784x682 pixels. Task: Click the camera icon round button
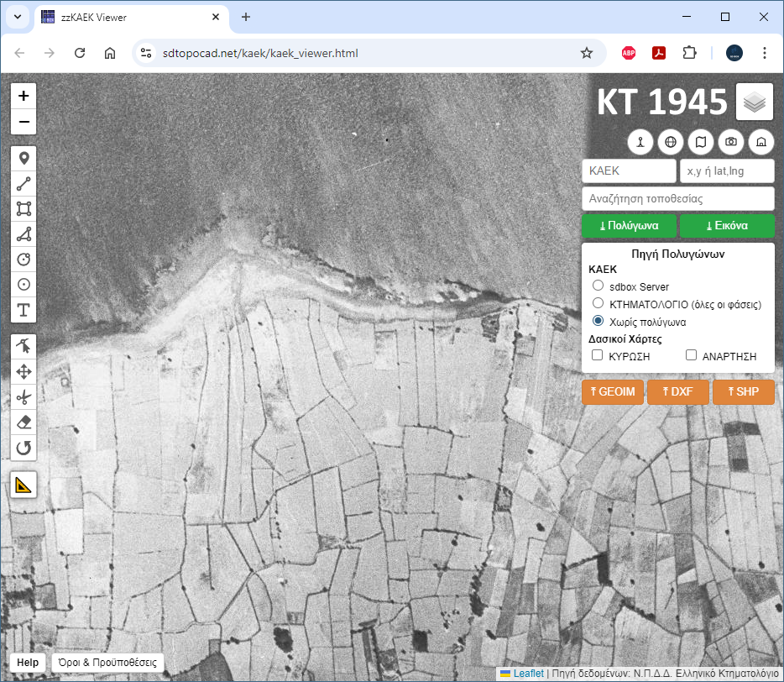731,142
